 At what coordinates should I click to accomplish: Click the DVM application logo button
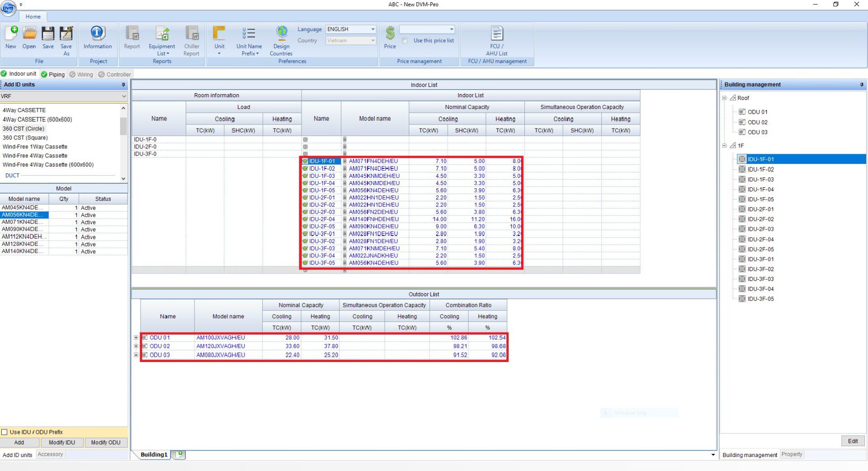pyautogui.click(x=9, y=8)
